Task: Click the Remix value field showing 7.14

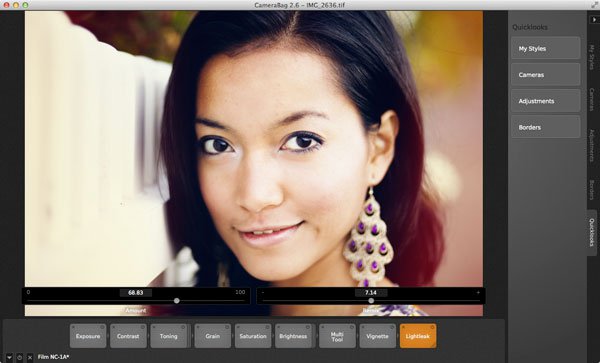Action: click(x=371, y=293)
